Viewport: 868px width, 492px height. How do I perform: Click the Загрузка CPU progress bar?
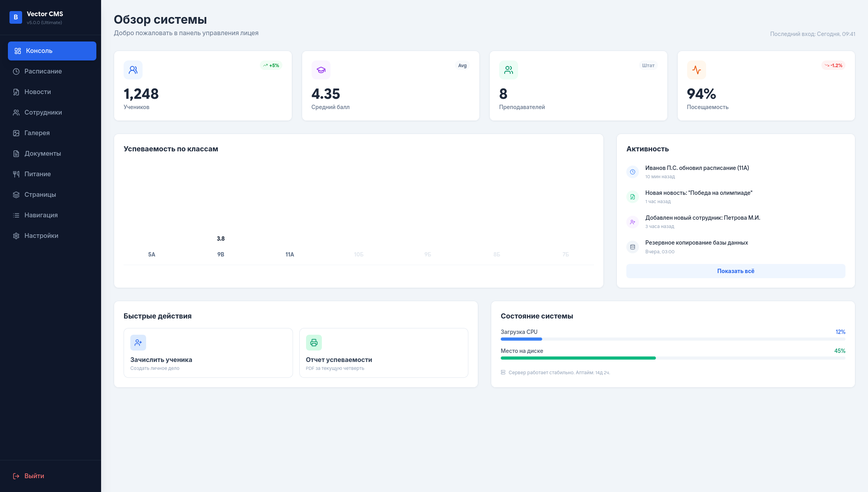coord(673,339)
